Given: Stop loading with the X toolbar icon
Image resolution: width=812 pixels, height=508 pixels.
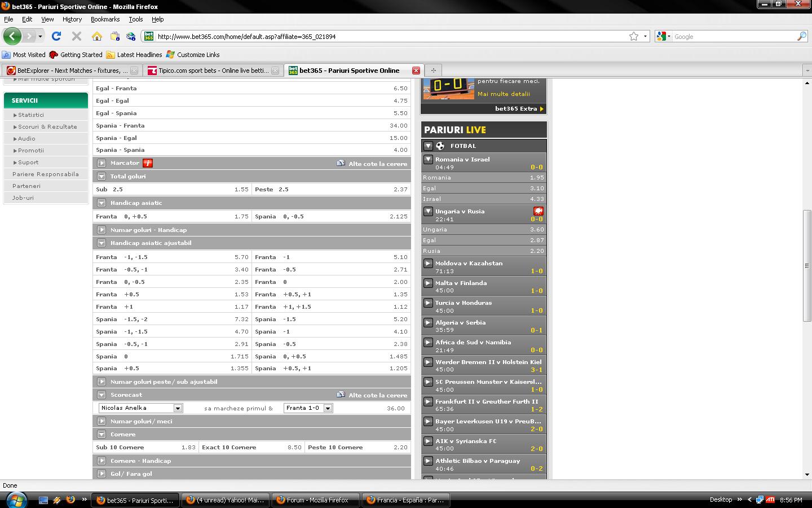Looking at the screenshot, I should [x=77, y=36].
